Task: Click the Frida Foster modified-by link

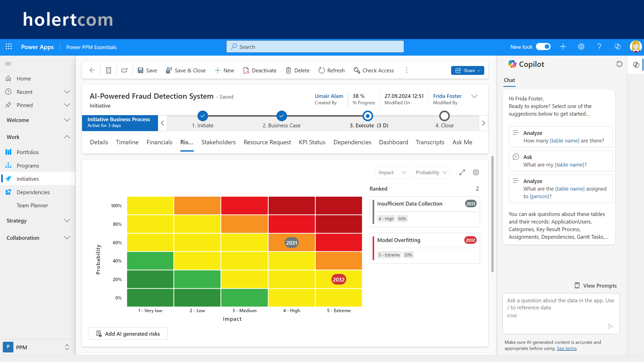Action: click(447, 96)
